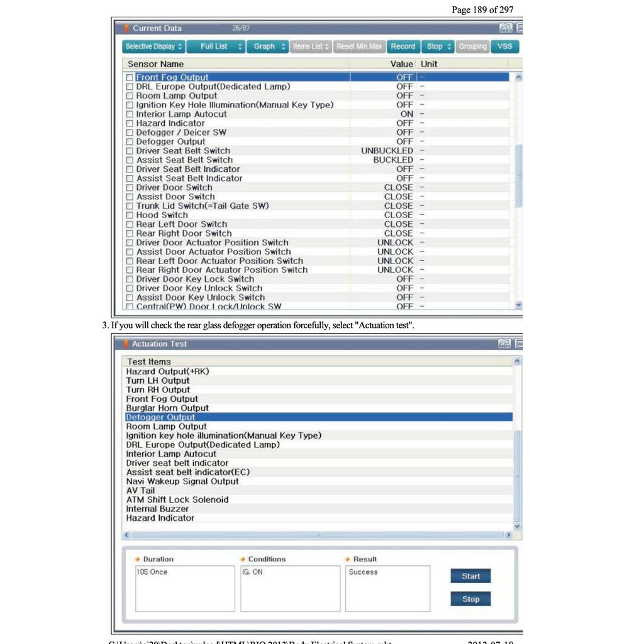644x644 pixels.
Task: Enable the Driver Seat Belt Switch checkbox
Action: coord(129,150)
